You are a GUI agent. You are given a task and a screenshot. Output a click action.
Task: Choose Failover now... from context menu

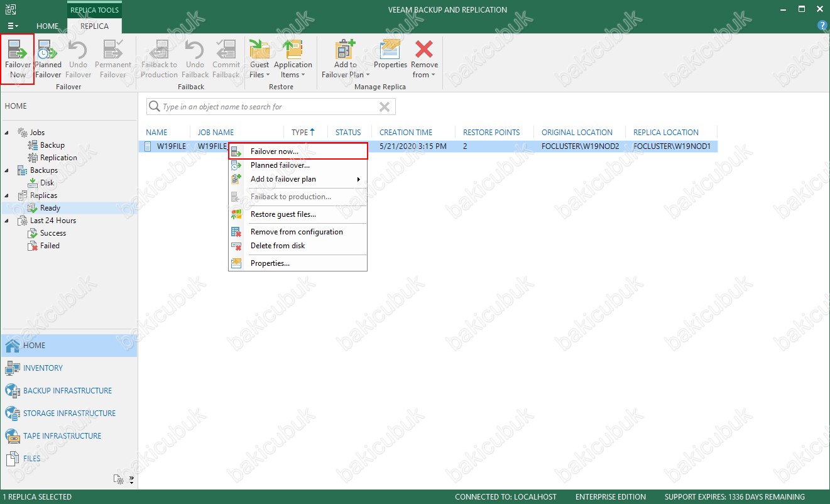pos(298,151)
